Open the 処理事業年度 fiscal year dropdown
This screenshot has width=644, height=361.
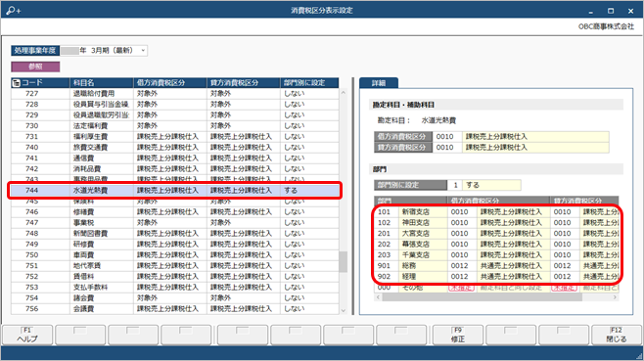[x=143, y=50]
